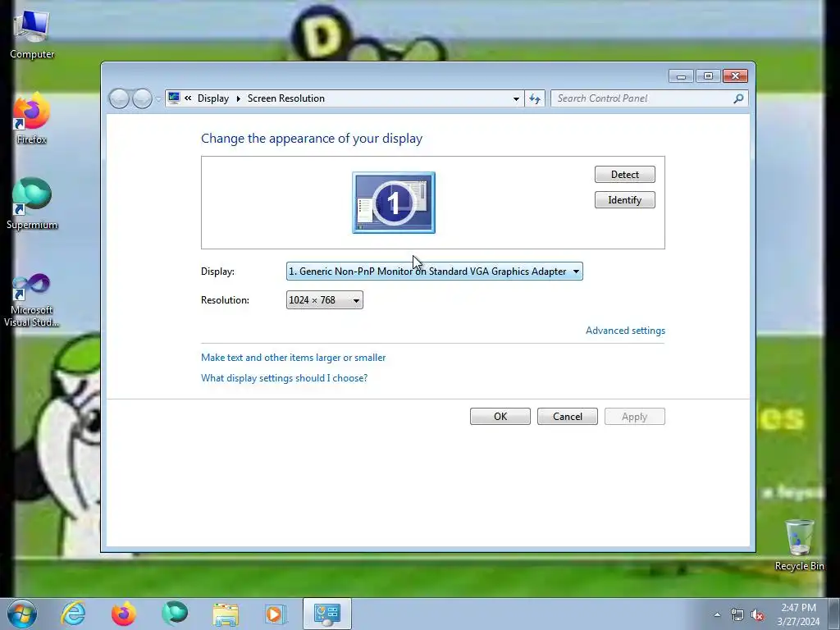Open Windows Media Player from the taskbar

point(276,614)
